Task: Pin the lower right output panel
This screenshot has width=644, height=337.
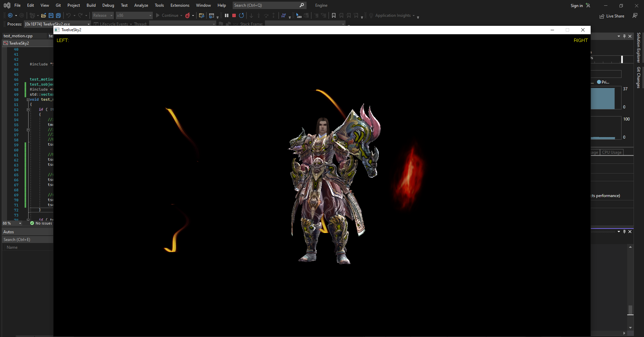Action: (625, 232)
